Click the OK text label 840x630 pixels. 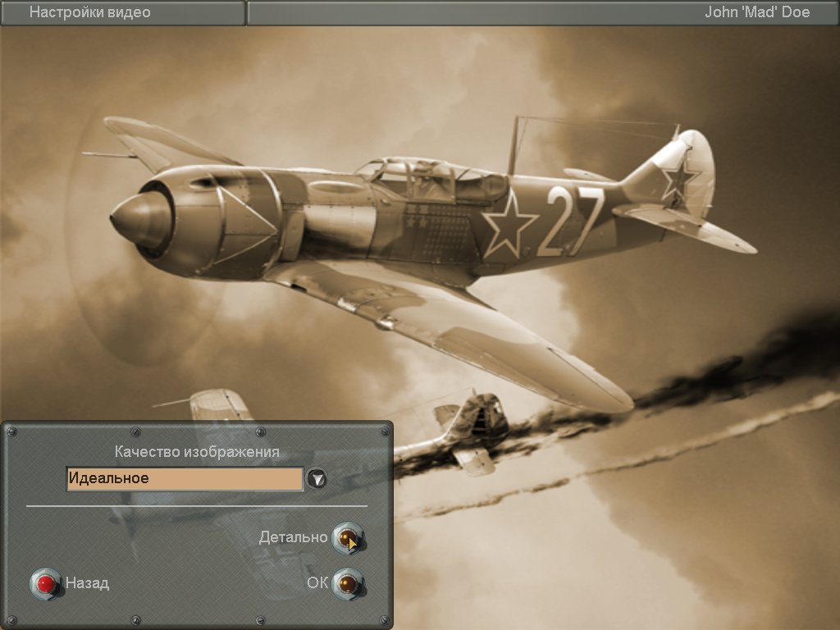point(317,583)
